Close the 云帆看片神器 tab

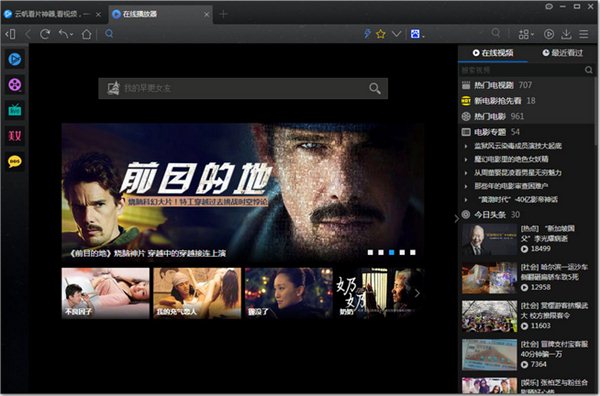click(x=98, y=15)
